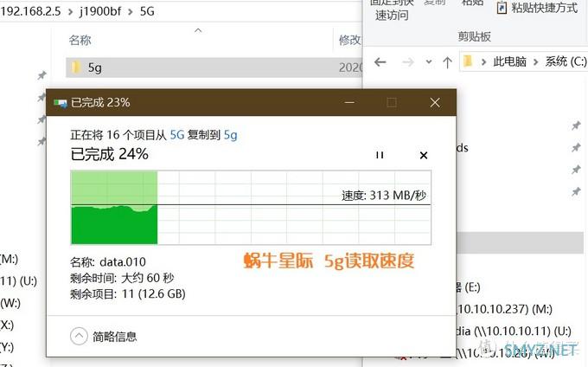Click 剩余项目: 11 (12.6 GB) text
The image size is (588, 367).
click(x=128, y=293)
